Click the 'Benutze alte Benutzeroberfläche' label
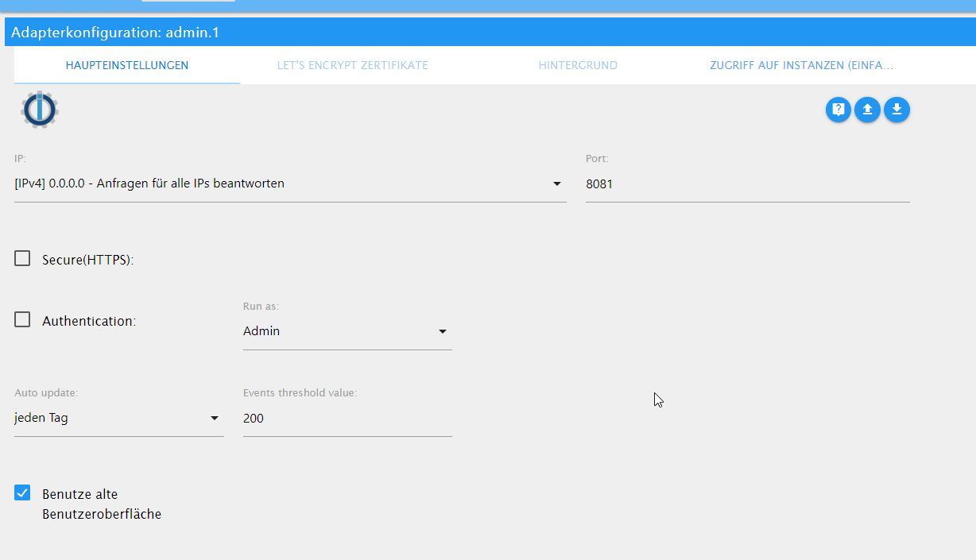Image resolution: width=976 pixels, height=560 pixels. coord(102,504)
